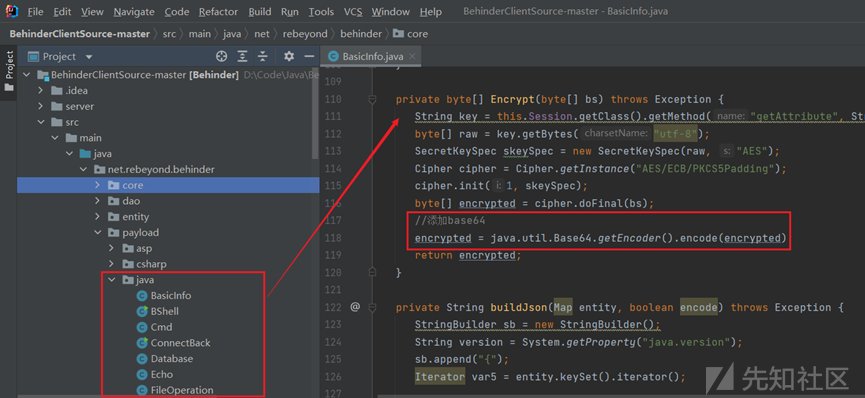Close the BasicInfo.java tab

(x=413, y=56)
